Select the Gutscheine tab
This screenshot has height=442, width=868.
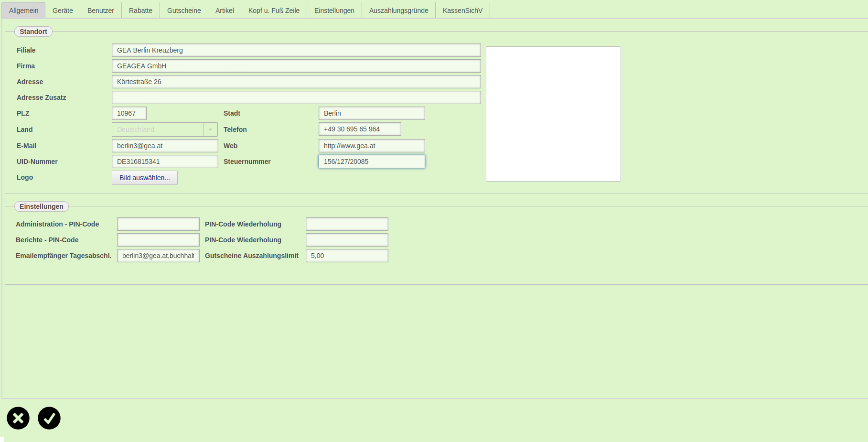[x=184, y=11]
